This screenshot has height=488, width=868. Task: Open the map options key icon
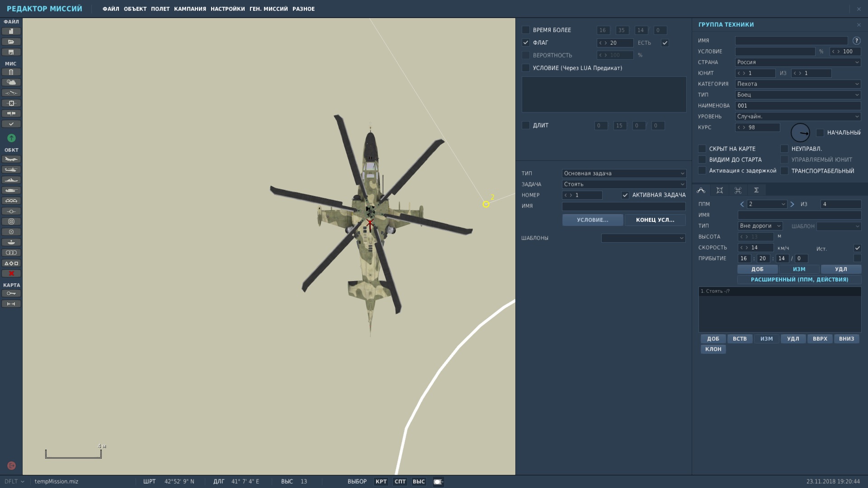[x=11, y=293]
